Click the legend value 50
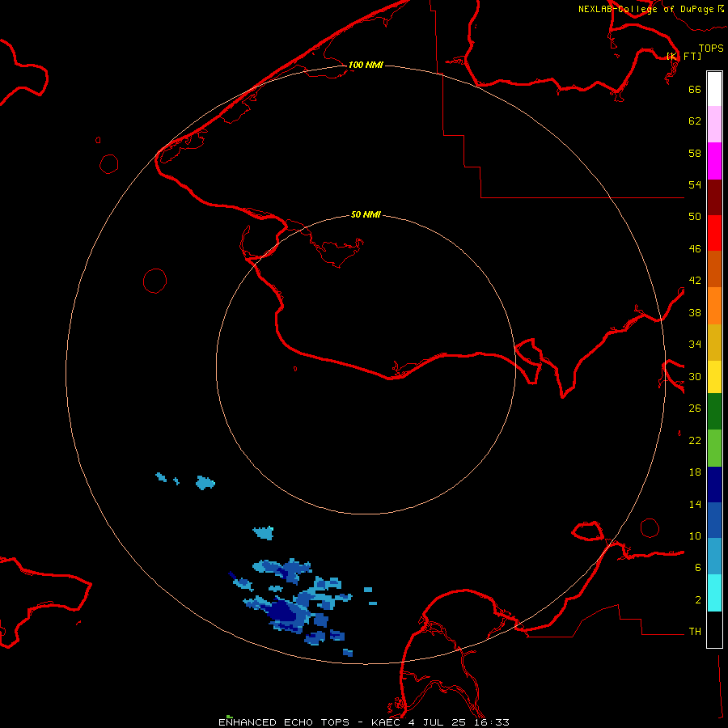 695,216
